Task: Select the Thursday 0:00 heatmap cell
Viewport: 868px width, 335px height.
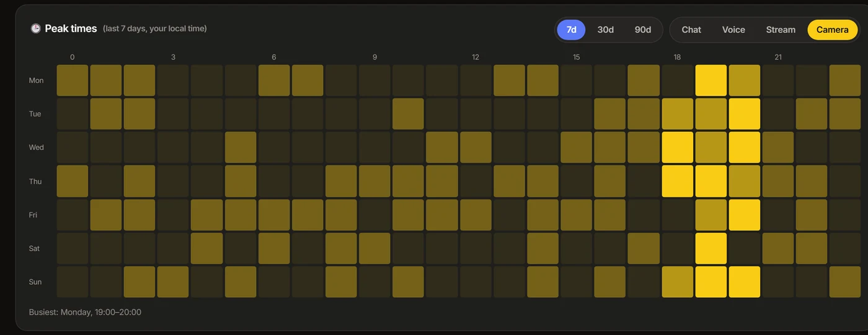Action: click(x=73, y=181)
